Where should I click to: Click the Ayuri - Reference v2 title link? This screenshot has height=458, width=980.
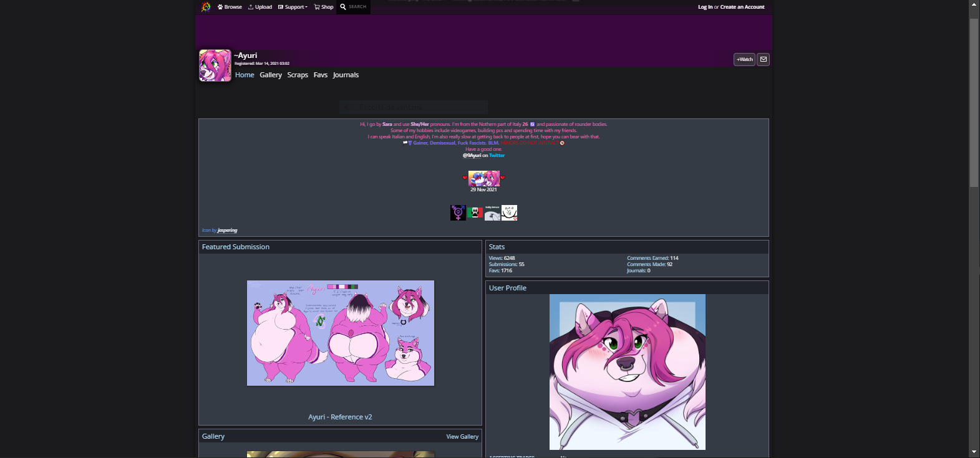click(x=340, y=417)
